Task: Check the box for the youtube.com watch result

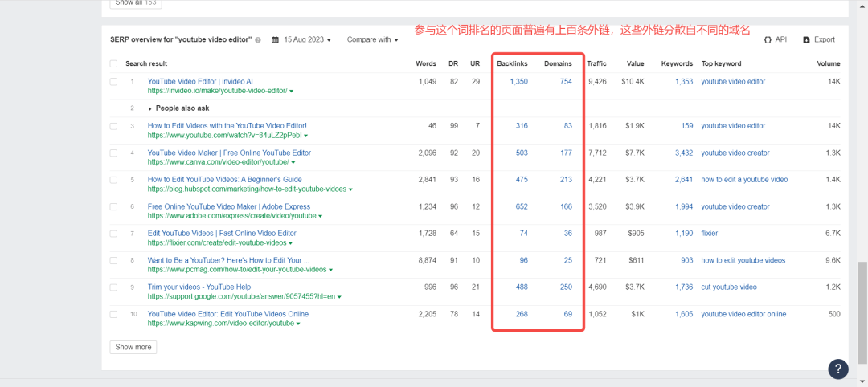Action: click(x=113, y=127)
